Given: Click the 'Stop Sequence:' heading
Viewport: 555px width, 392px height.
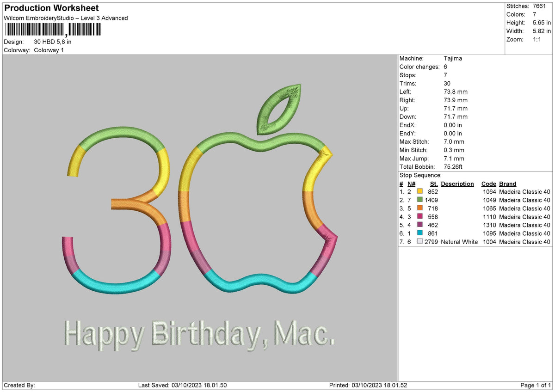Looking at the screenshot, I should (420, 175).
